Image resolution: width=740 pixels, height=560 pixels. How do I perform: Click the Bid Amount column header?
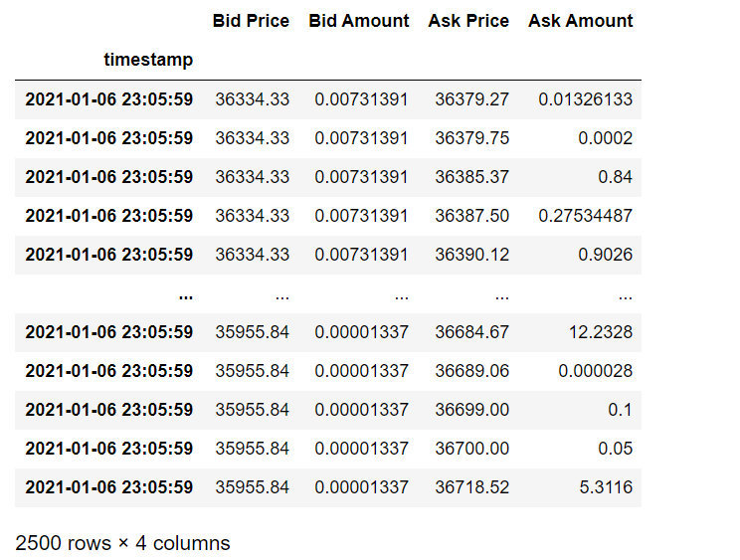tap(359, 21)
